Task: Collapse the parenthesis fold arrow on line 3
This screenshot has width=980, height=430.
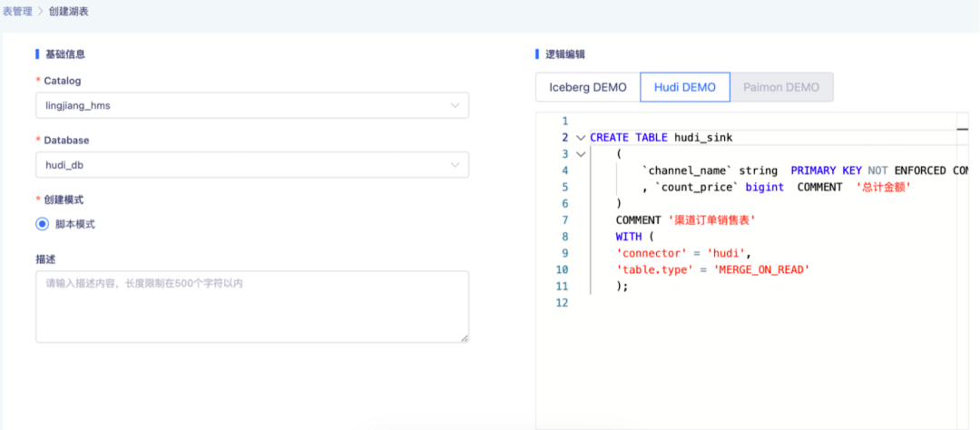Action: 581,153
